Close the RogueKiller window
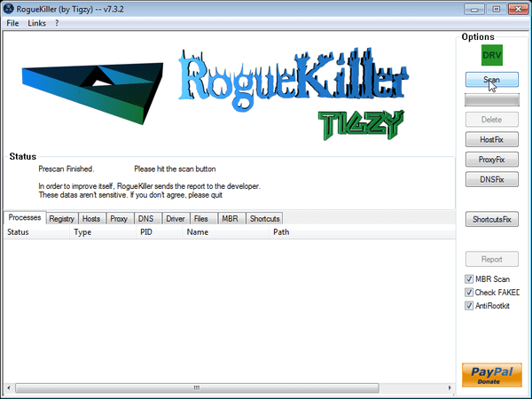Viewport: 532px width, 399px height. tap(518, 9)
